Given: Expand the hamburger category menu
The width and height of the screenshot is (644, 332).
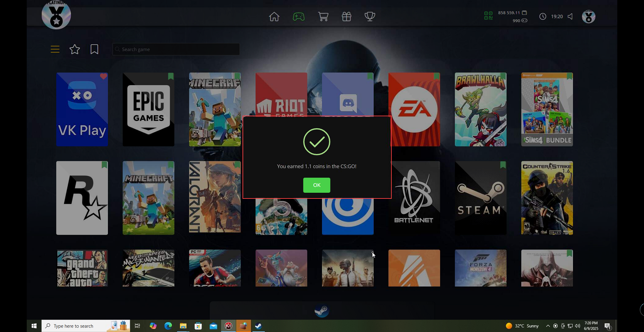Looking at the screenshot, I should pyautogui.click(x=55, y=49).
